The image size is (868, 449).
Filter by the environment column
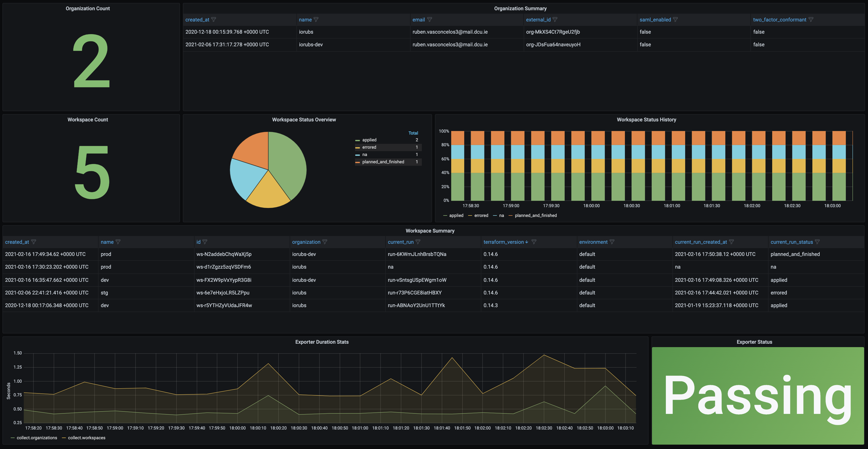pos(612,242)
